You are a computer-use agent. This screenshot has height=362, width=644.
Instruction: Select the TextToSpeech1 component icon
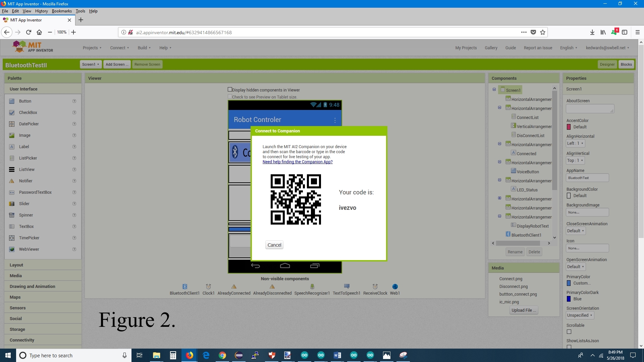tap(346, 287)
